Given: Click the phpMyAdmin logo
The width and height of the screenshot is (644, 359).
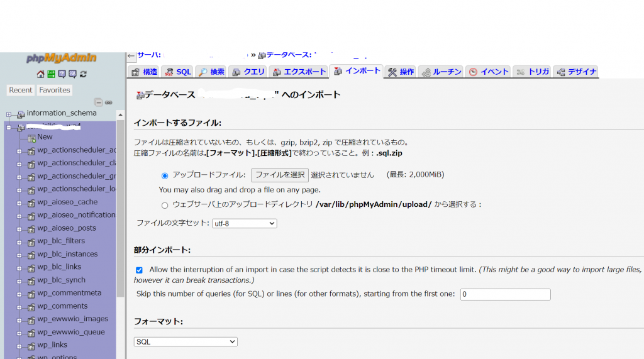Looking at the screenshot, I should point(62,58).
